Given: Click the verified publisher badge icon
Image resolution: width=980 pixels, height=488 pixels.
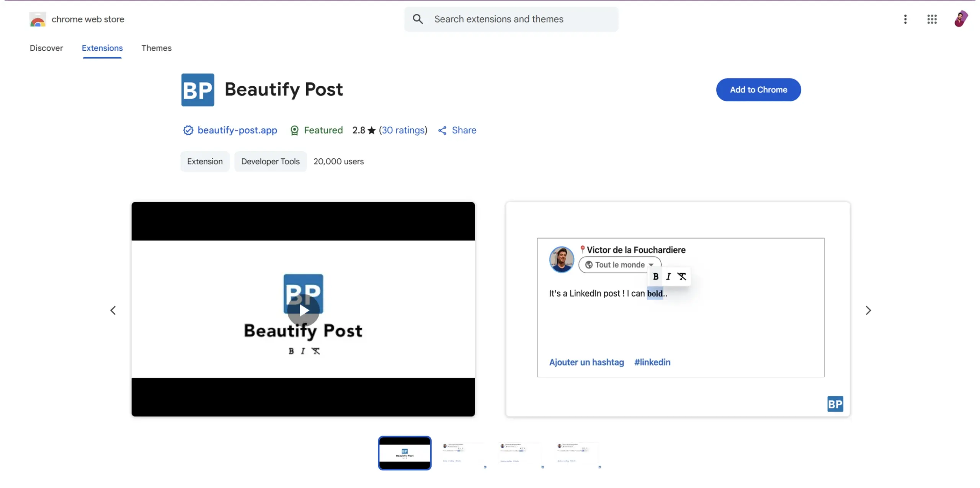Looking at the screenshot, I should tap(188, 130).
